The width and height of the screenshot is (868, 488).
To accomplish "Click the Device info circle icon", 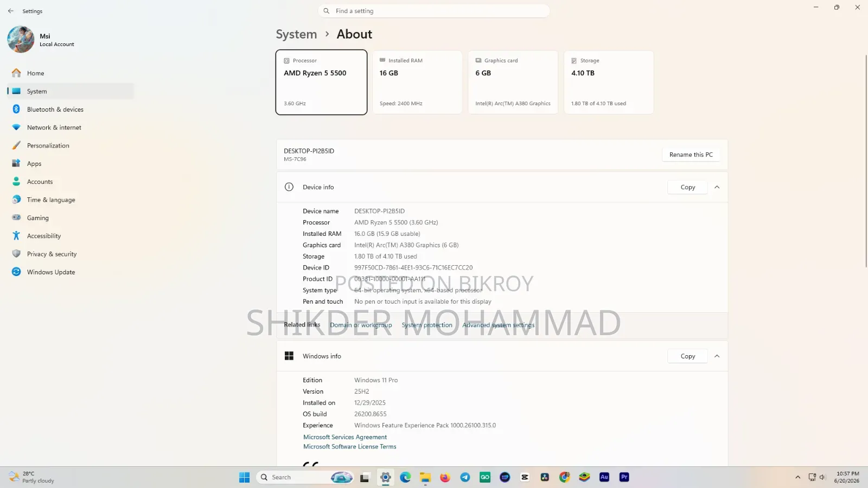I will (x=289, y=187).
